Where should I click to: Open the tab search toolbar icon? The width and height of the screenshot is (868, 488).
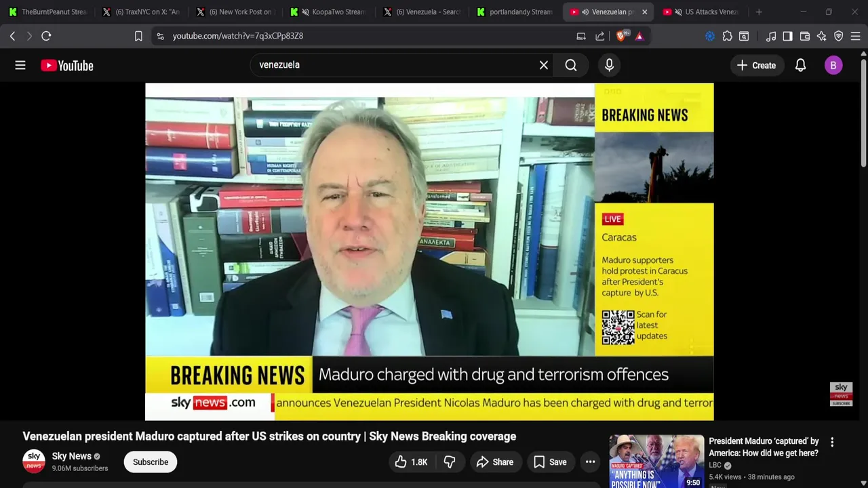tap(744, 36)
